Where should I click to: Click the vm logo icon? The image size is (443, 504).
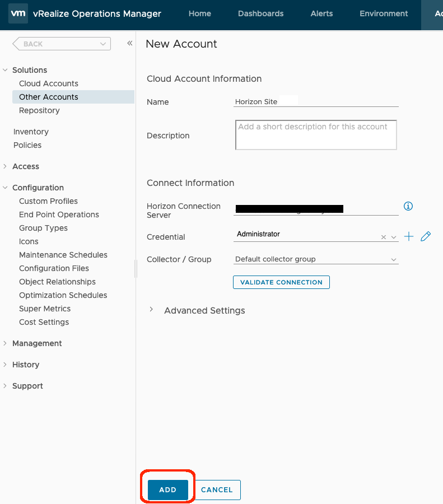[18, 13]
